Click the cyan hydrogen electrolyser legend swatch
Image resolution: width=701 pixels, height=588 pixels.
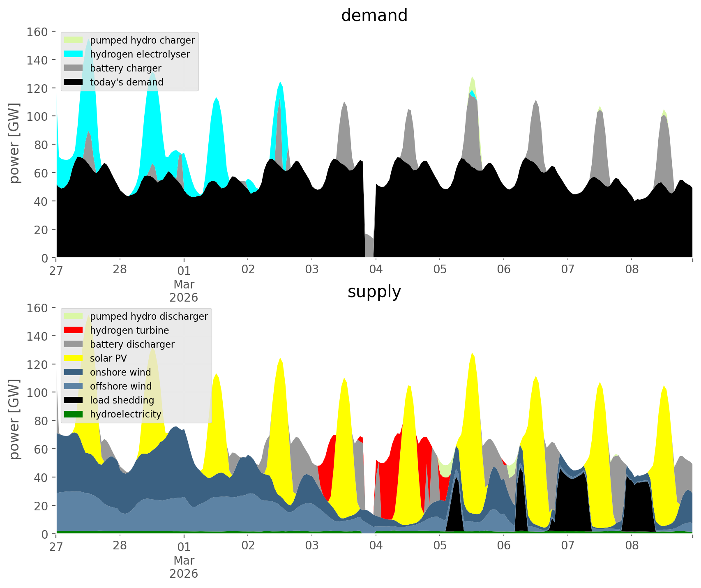pyautogui.click(x=74, y=54)
